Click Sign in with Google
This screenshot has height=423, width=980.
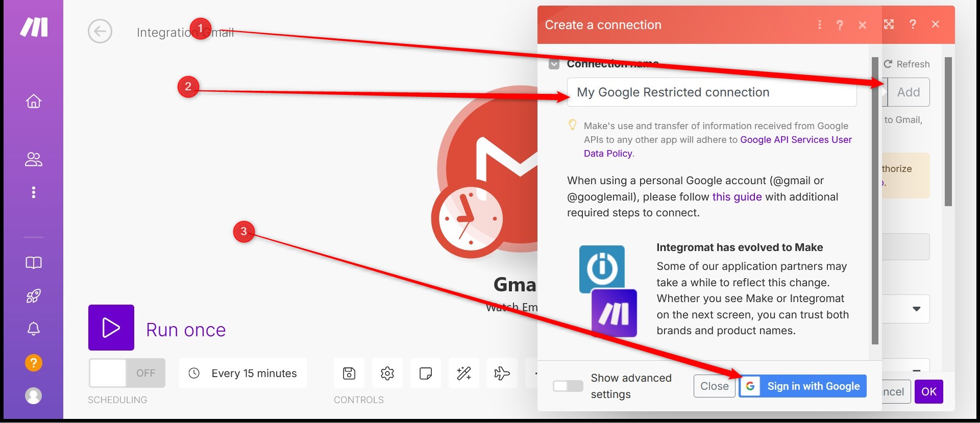click(x=803, y=386)
